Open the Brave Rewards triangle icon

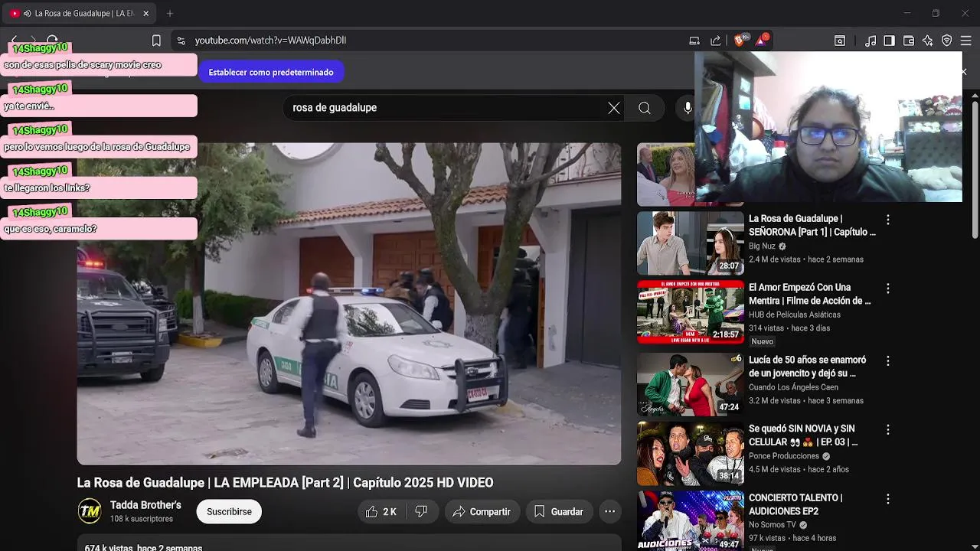point(763,40)
